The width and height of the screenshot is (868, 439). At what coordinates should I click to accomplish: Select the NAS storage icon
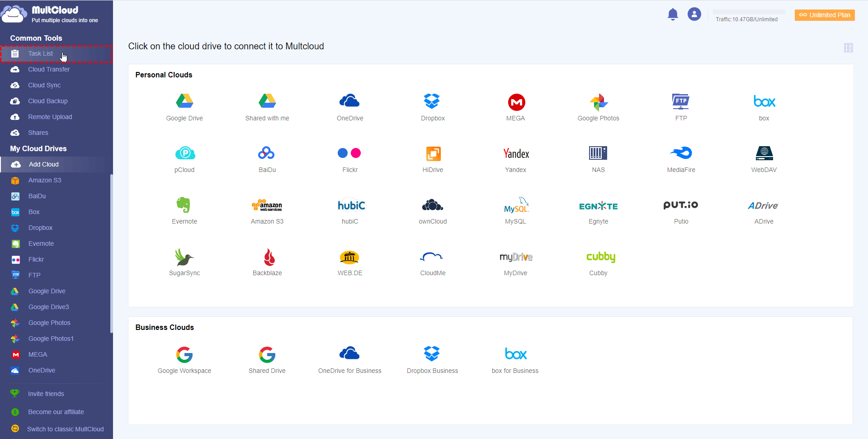pos(598,153)
